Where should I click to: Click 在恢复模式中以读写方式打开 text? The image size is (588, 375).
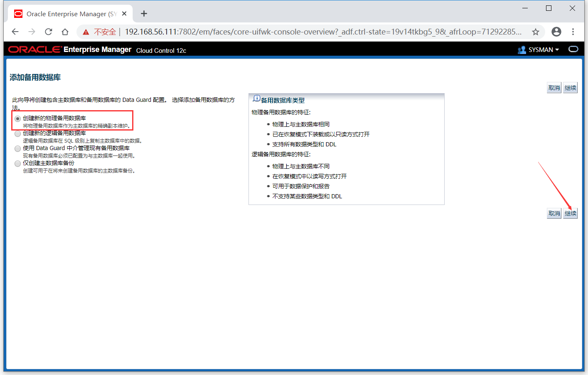coord(310,176)
